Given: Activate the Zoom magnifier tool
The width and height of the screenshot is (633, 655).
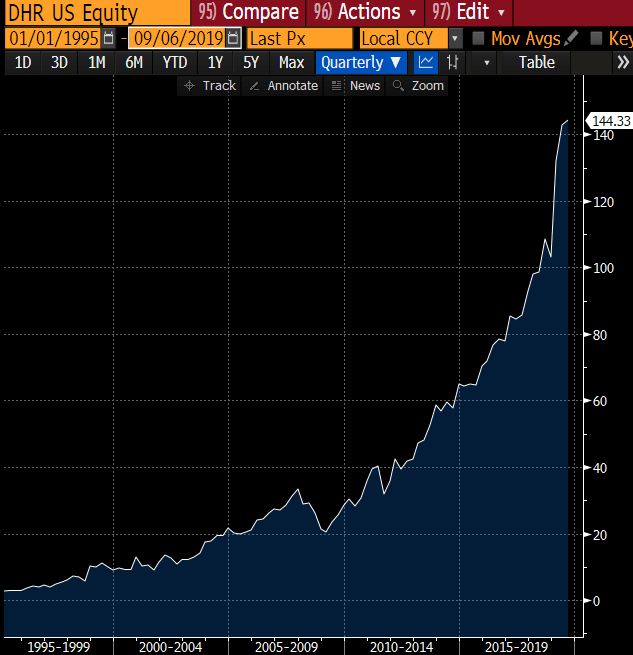Looking at the screenshot, I should (x=418, y=86).
